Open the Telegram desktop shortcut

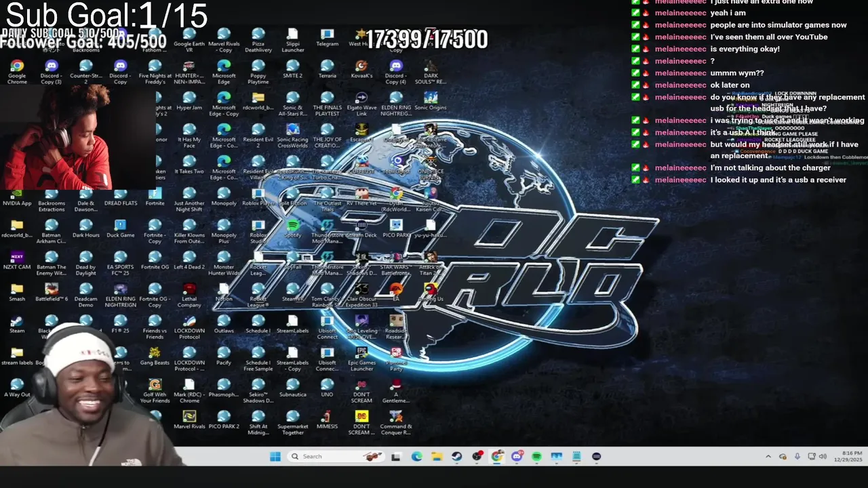coord(328,37)
